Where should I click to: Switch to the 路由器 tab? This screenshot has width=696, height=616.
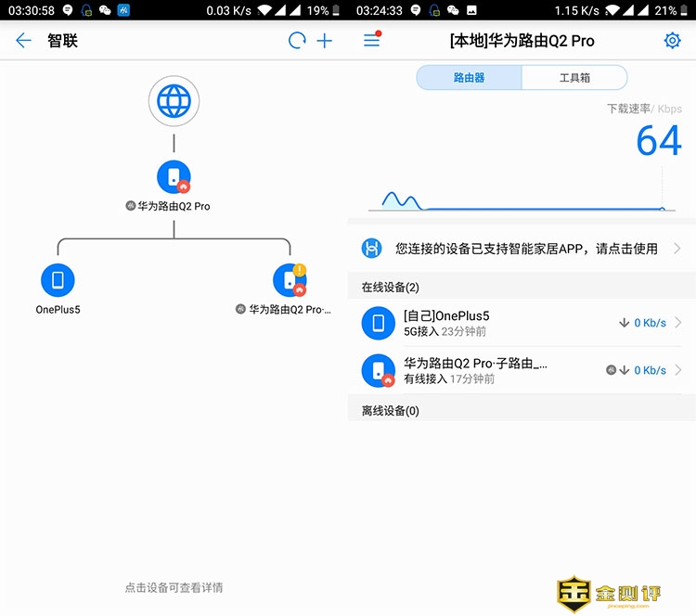(x=469, y=78)
